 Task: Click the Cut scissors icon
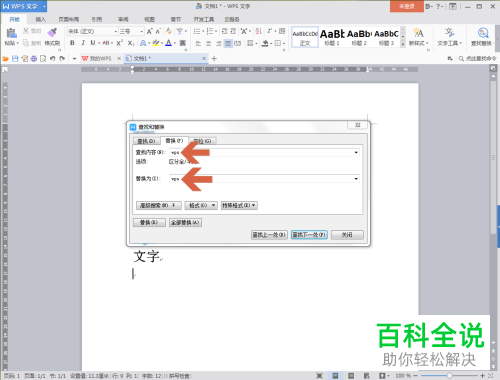point(26,31)
